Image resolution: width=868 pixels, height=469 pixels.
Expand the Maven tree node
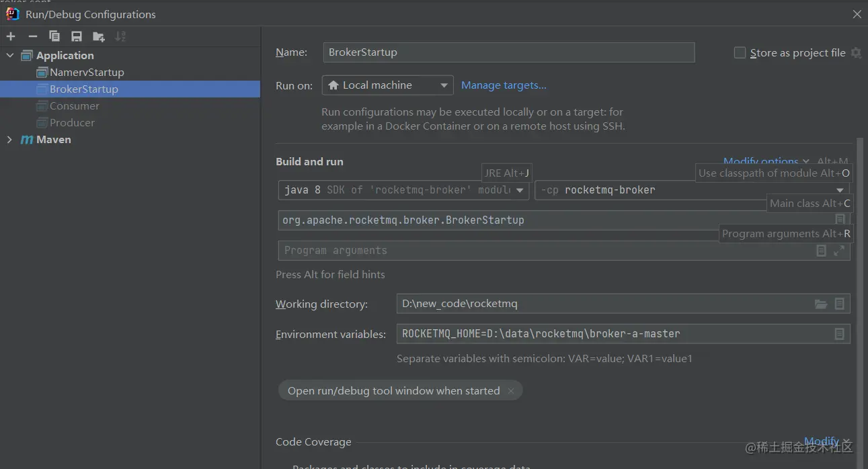pyautogui.click(x=9, y=140)
